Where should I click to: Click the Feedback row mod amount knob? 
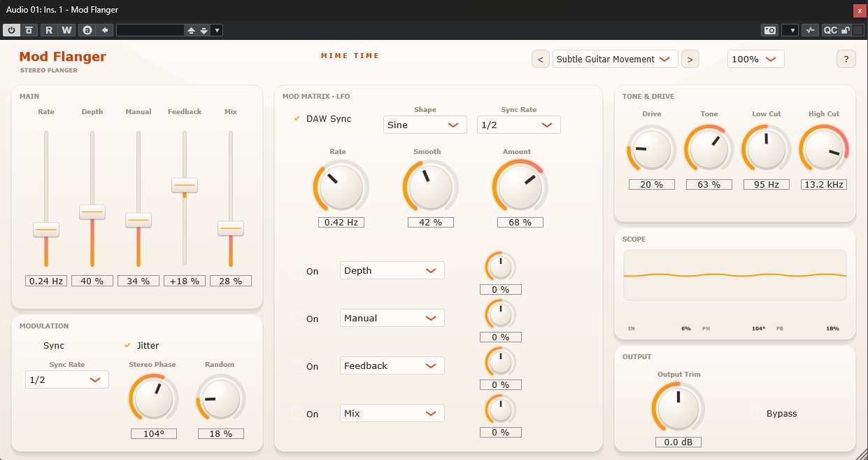pos(501,363)
